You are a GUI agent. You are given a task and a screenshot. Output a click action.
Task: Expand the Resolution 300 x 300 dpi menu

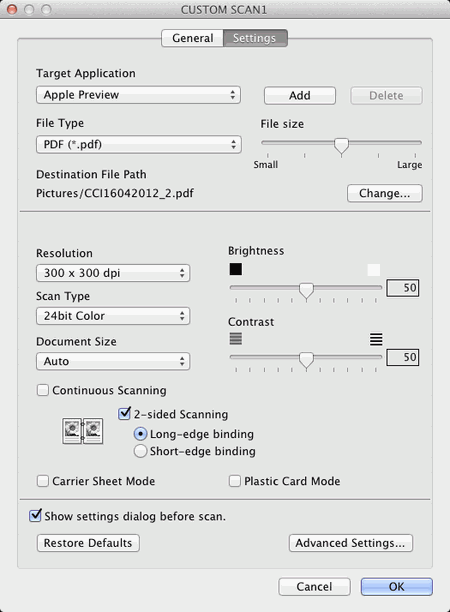tap(113, 273)
